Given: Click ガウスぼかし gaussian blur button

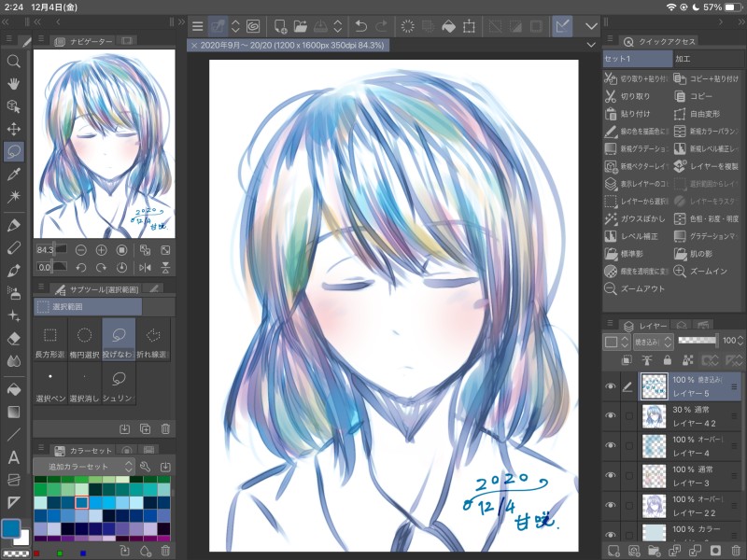Looking at the screenshot, I should coord(636,218).
